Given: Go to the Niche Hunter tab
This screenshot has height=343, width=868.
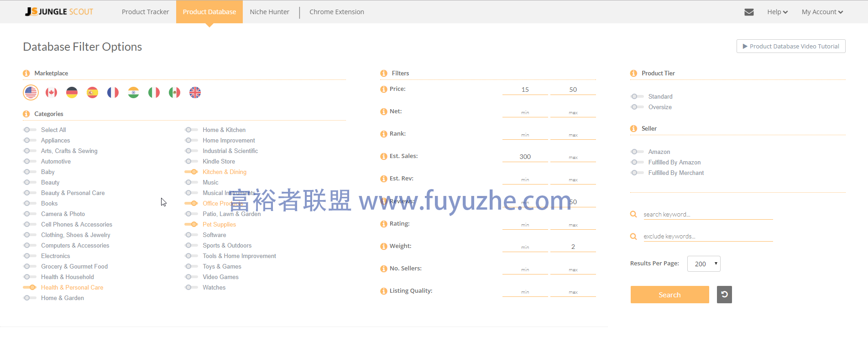Looking at the screenshot, I should point(269,12).
